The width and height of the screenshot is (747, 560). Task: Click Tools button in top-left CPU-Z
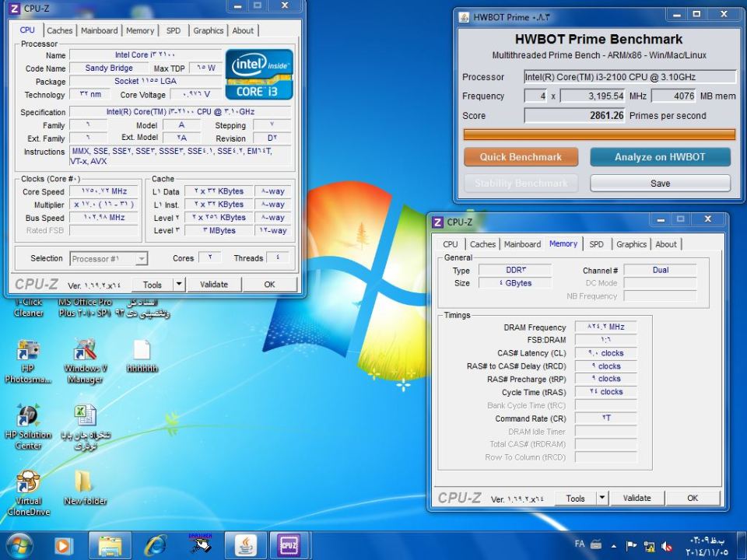153,285
